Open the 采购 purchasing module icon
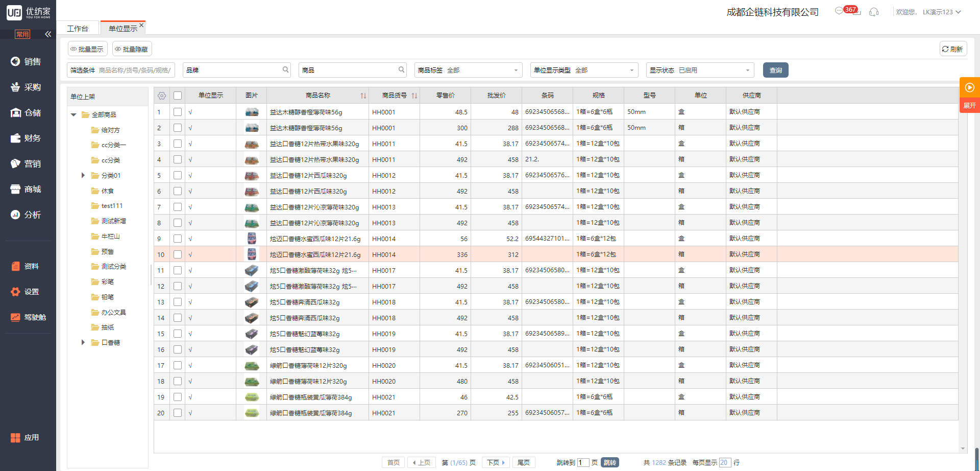Screen dimensions: 980x471 coord(16,87)
